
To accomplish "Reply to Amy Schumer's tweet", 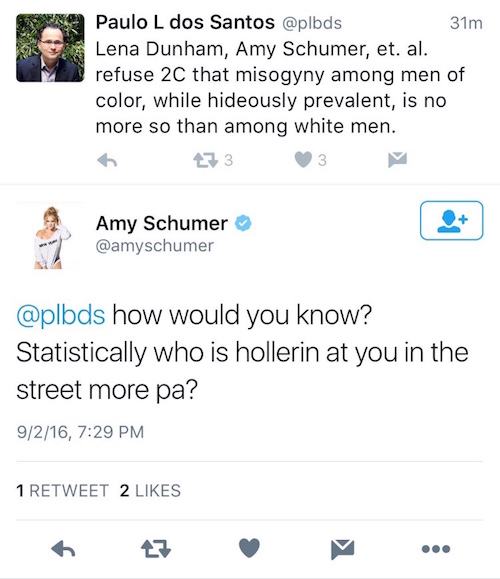I will click(63, 548).
